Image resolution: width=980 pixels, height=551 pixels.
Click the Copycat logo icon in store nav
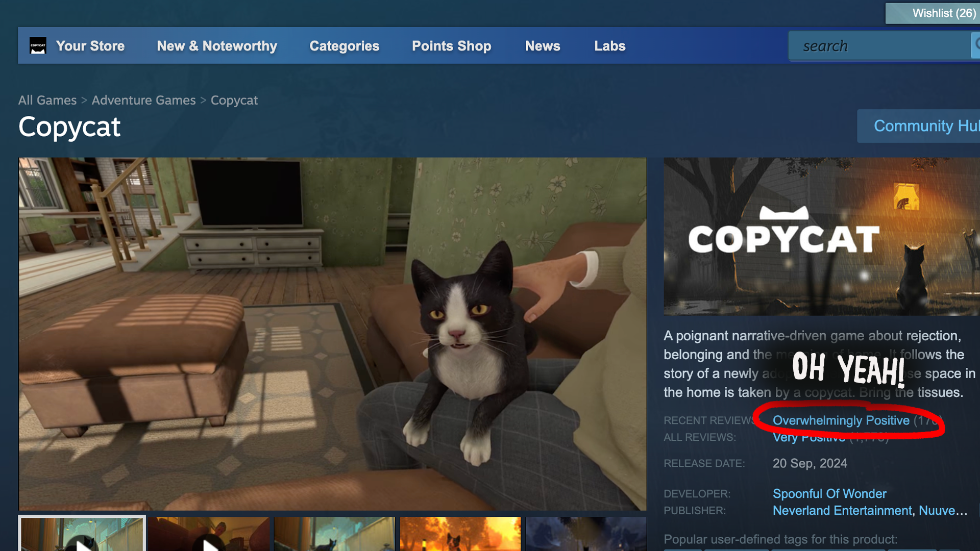38,45
